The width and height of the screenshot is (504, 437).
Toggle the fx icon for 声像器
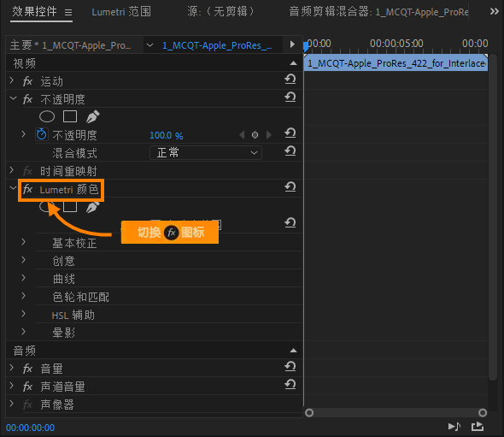point(27,405)
